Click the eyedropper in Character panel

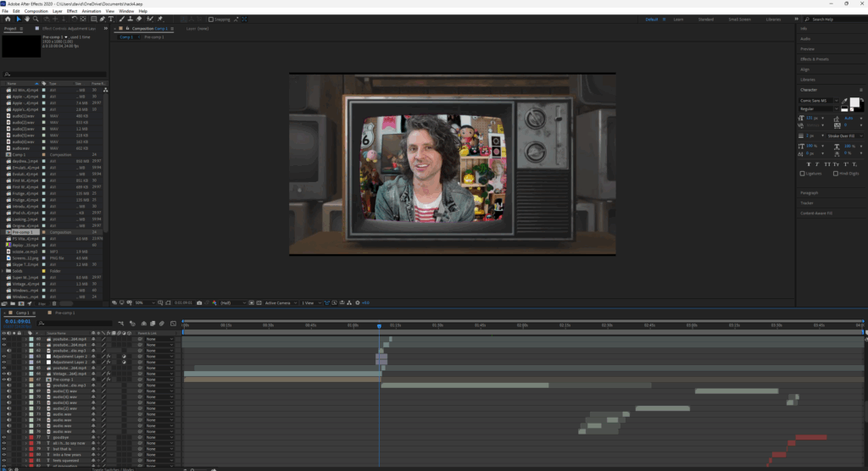pos(845,102)
